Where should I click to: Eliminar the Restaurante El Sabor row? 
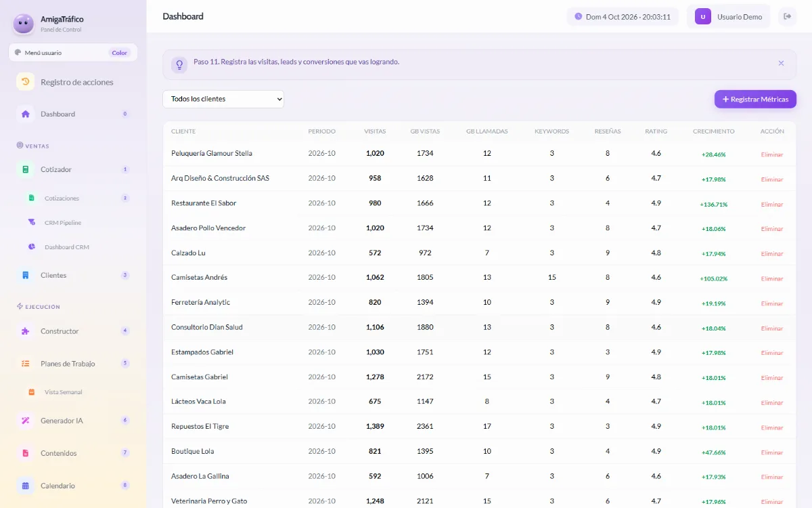click(x=772, y=204)
